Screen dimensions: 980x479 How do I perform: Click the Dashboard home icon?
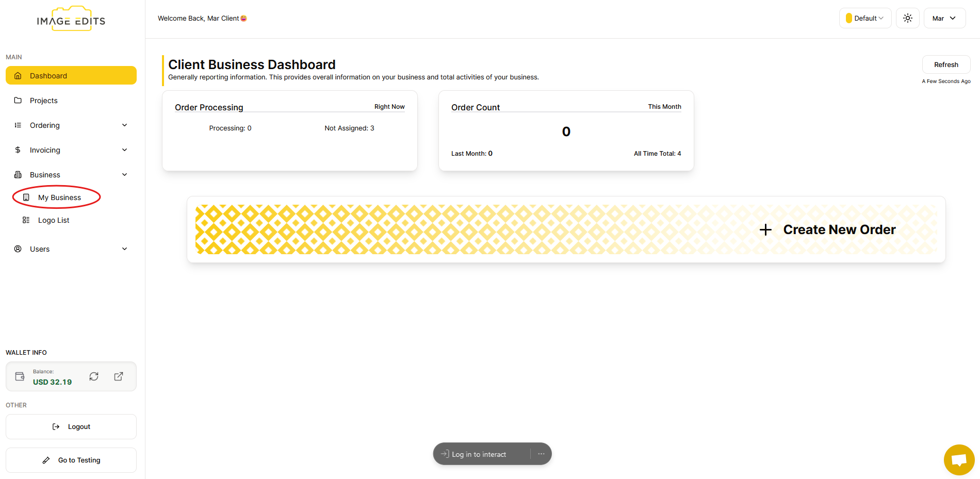point(18,76)
